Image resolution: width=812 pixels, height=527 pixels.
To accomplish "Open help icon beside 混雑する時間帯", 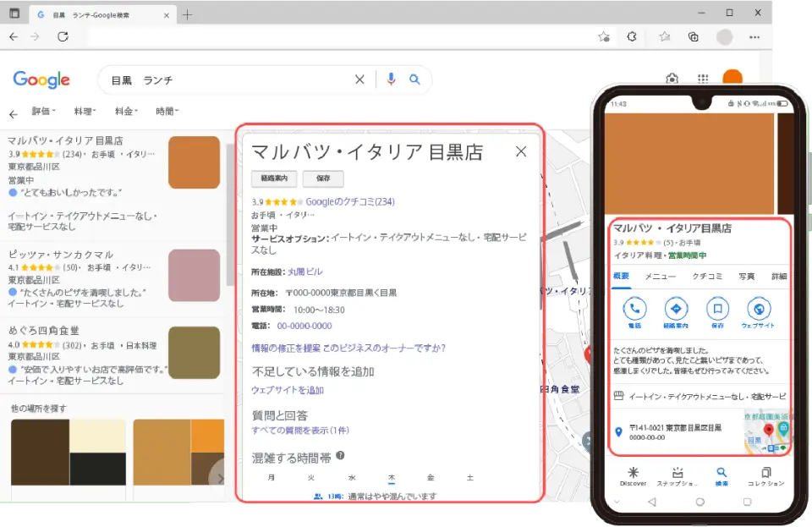I will coord(340,456).
